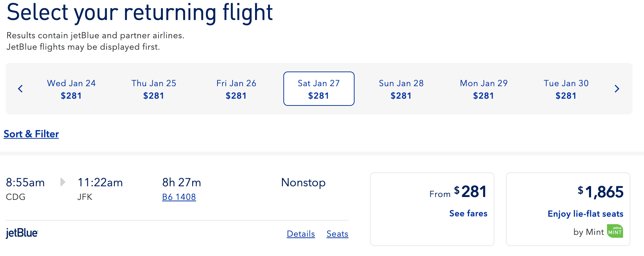Select Thu Jan 25 date tab
The image size is (644, 256).
pos(154,89)
